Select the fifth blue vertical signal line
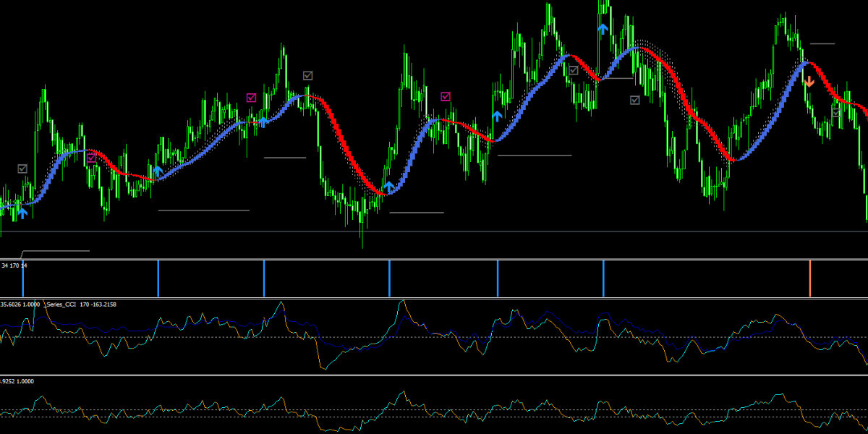Image resolution: width=868 pixels, height=434 pixels. pos(498,278)
